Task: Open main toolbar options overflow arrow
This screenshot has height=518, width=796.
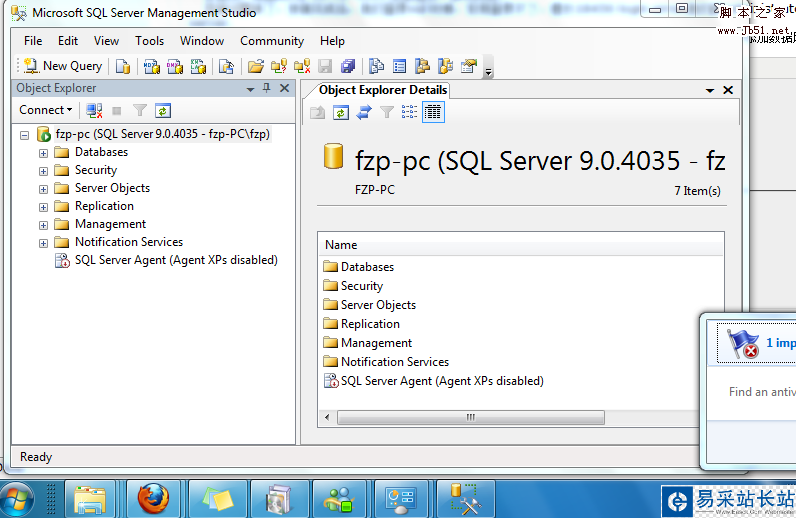Action: coord(488,71)
